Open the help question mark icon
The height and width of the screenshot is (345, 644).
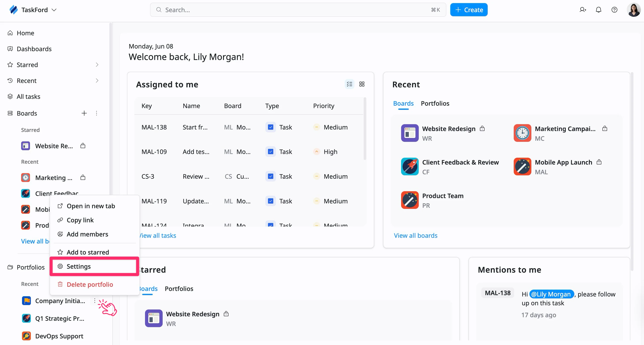pyautogui.click(x=614, y=10)
